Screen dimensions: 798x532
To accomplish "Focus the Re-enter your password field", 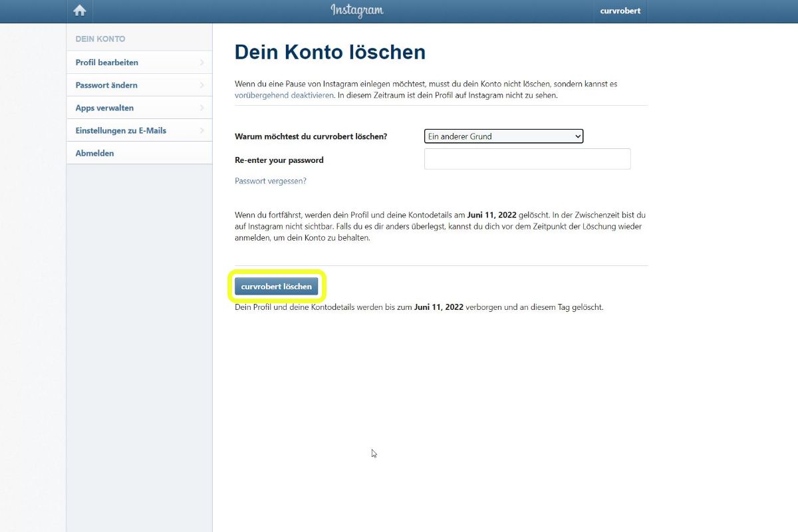I will pos(527,159).
